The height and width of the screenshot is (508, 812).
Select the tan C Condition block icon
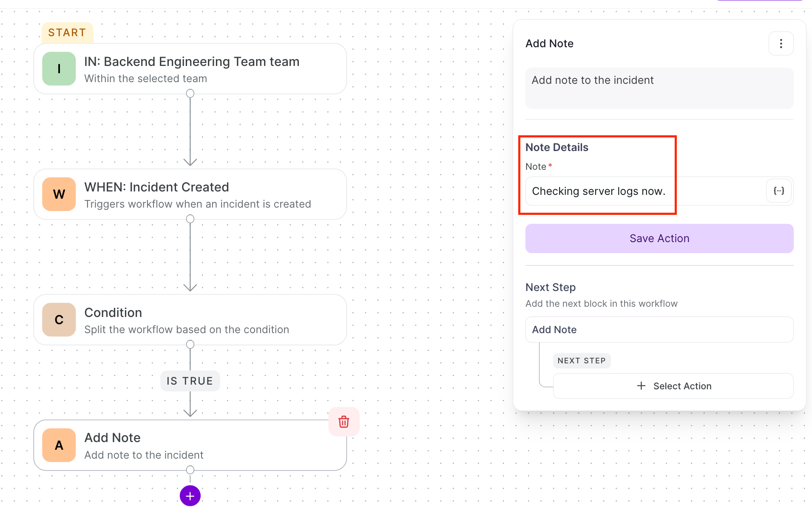click(x=59, y=320)
